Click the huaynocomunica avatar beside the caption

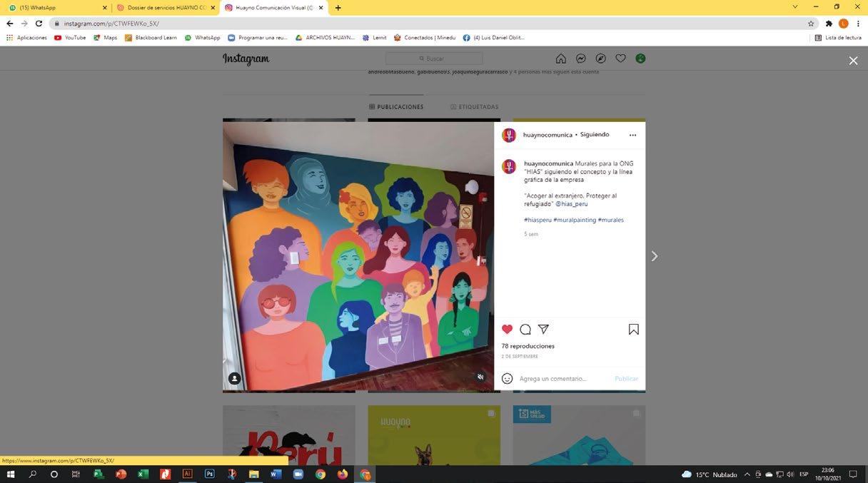[509, 166]
